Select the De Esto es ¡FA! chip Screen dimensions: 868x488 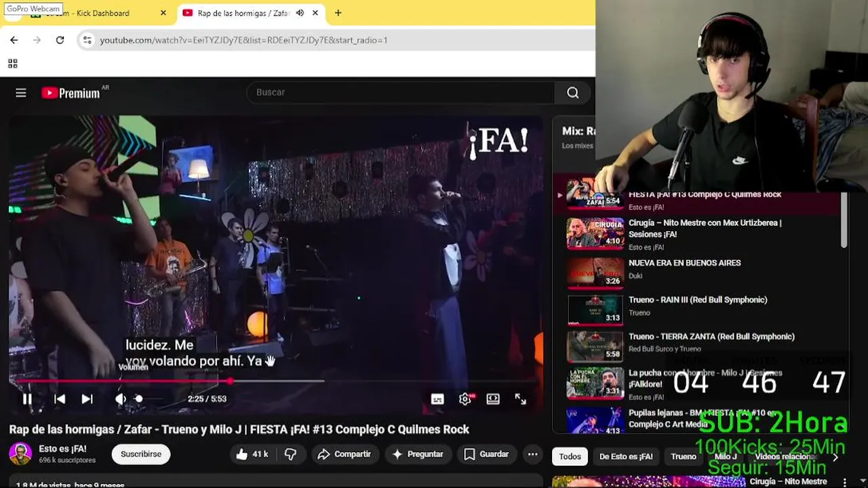pyautogui.click(x=626, y=456)
